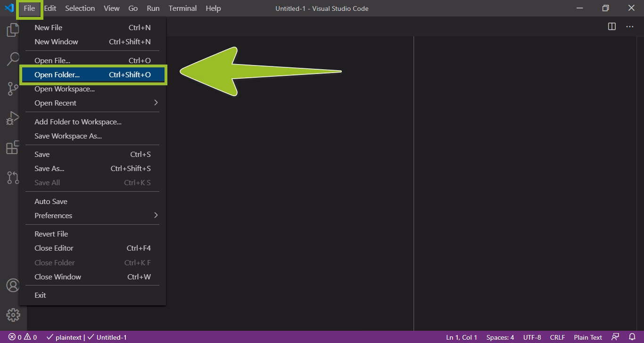Click Ln 1, Col 1 status item
The image size is (644, 343).
point(462,337)
